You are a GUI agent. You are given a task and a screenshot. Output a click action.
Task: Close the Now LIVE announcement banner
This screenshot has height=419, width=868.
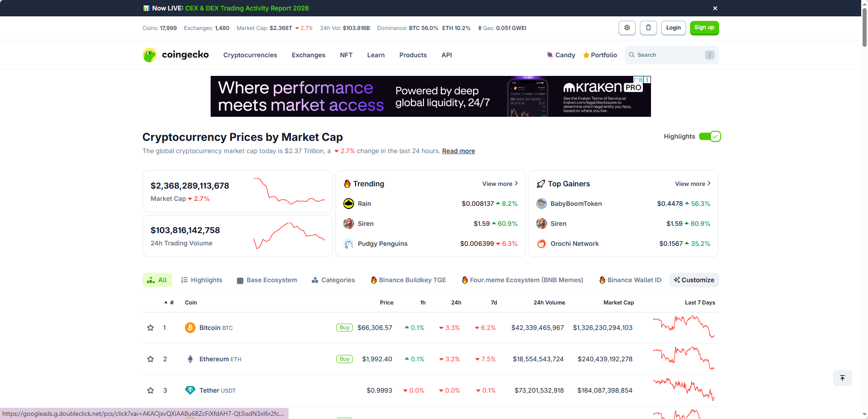(x=715, y=8)
